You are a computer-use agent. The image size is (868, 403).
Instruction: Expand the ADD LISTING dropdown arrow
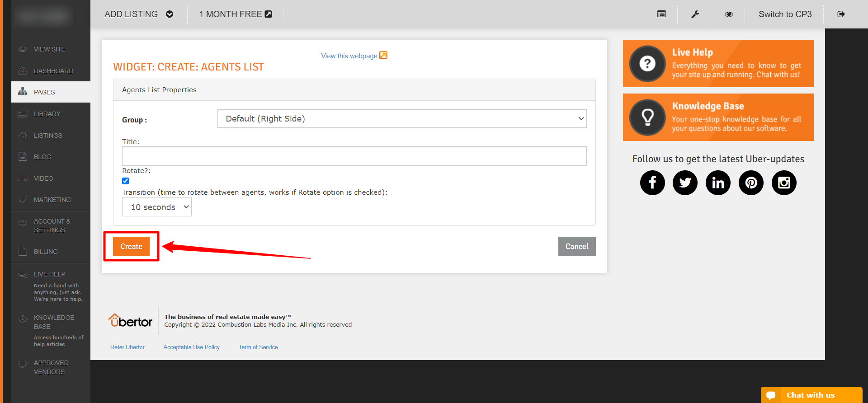pyautogui.click(x=170, y=14)
